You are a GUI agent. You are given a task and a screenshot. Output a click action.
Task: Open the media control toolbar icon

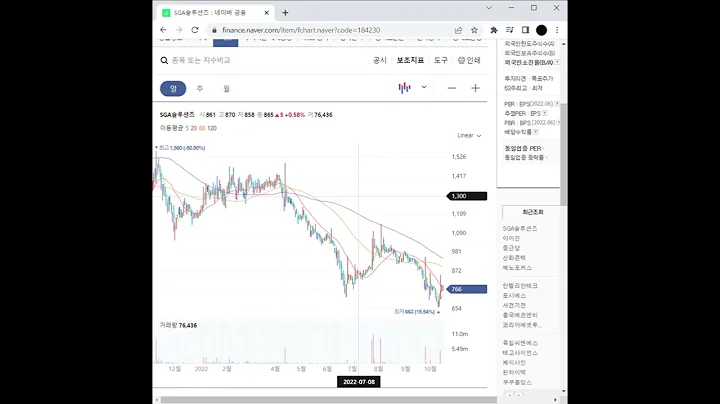pyautogui.click(x=510, y=30)
